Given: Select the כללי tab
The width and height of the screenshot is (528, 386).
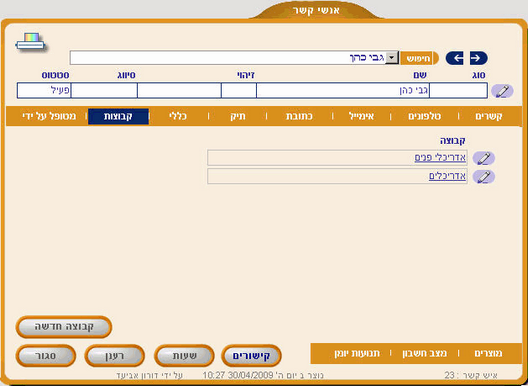Looking at the screenshot, I should click(177, 117).
